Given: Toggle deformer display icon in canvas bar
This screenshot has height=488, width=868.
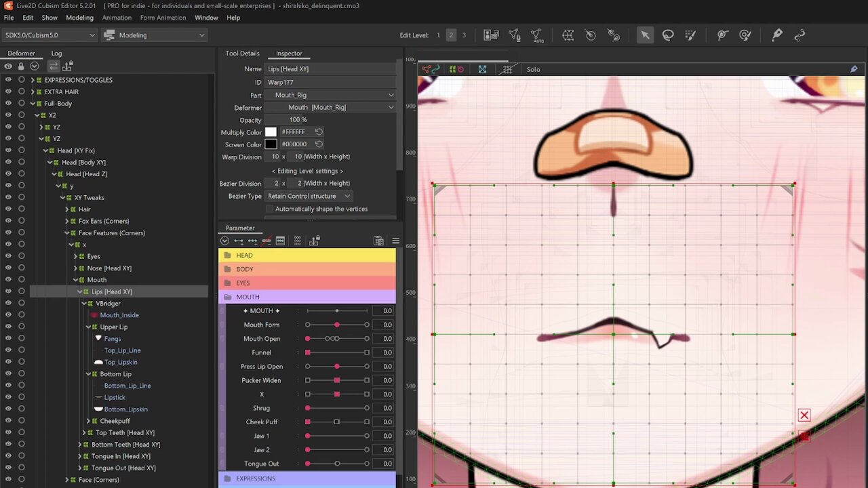Looking at the screenshot, I should 456,69.
